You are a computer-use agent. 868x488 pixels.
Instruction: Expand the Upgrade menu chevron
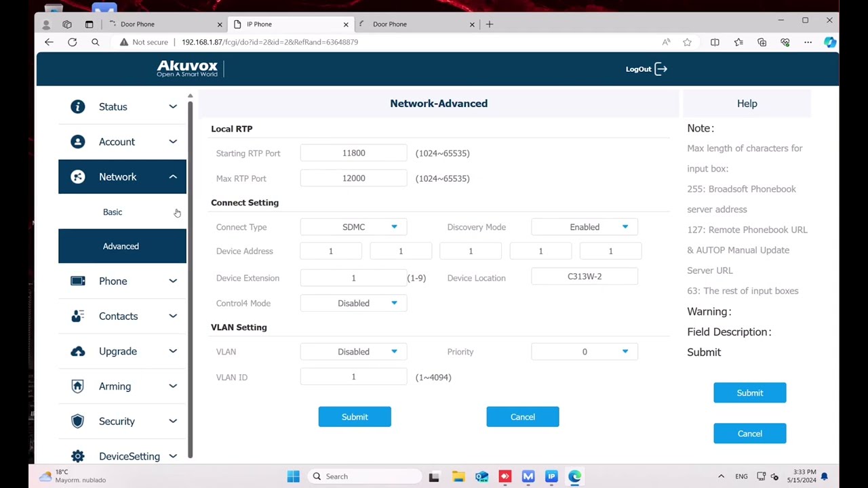[173, 351]
